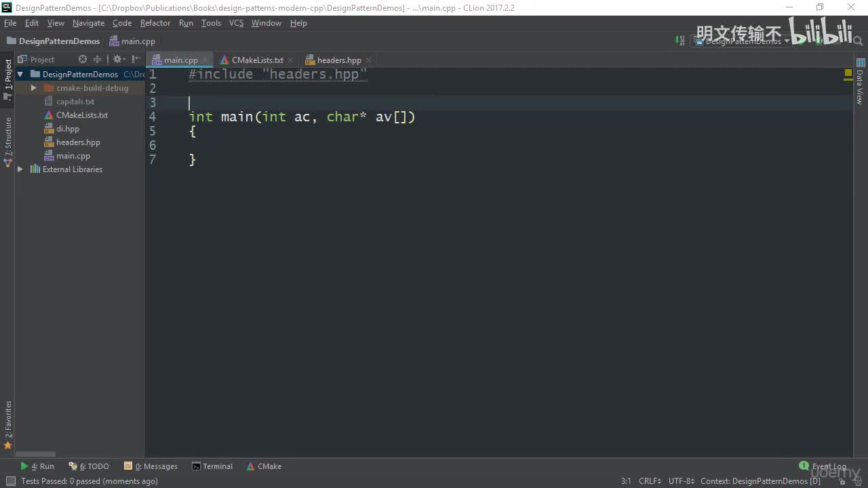Click the Event Log green notification badge

click(804, 466)
